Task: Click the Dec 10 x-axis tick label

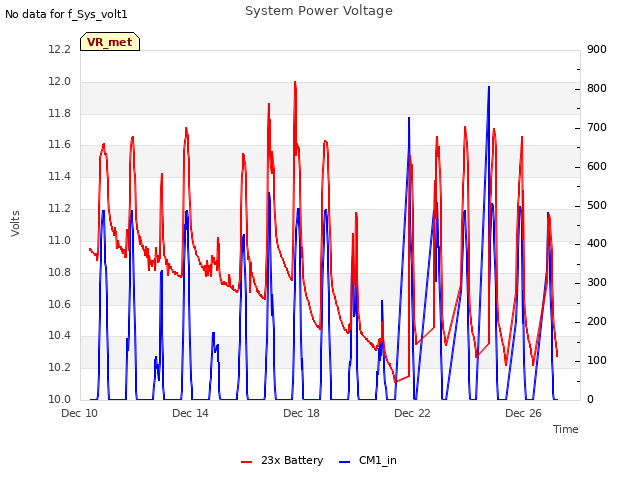Action: 80,413
